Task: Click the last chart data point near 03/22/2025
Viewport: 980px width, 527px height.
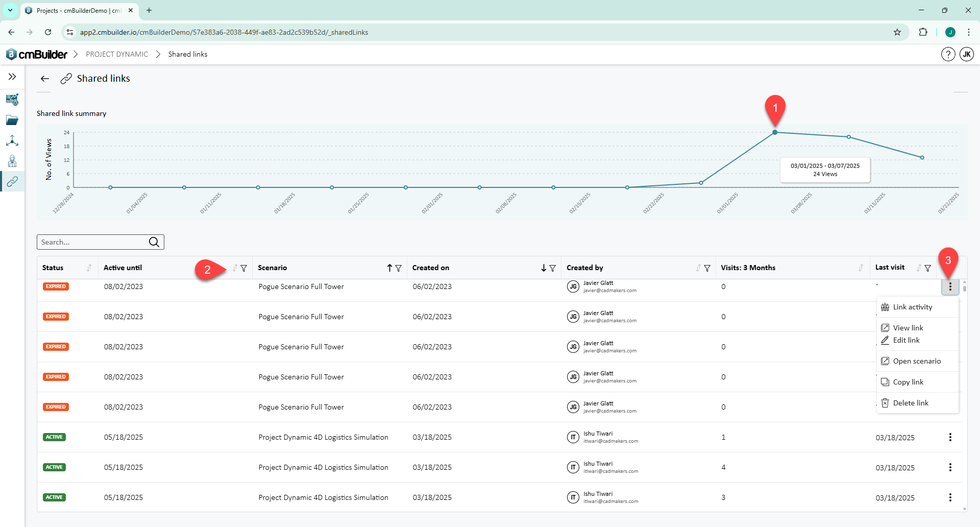Action: (x=922, y=158)
